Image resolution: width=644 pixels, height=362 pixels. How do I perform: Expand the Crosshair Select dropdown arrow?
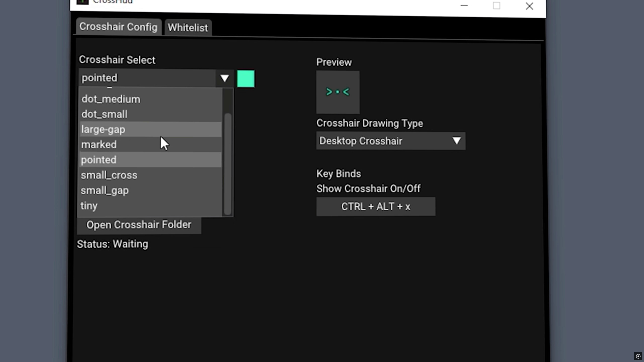coord(224,78)
